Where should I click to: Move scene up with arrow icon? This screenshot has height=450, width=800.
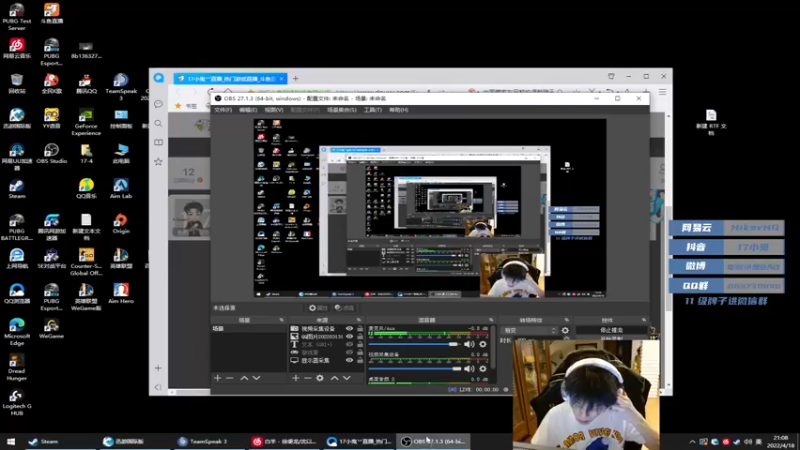(x=244, y=378)
